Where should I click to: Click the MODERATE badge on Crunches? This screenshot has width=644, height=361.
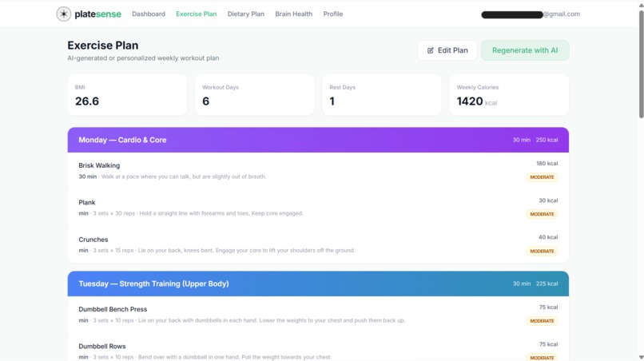[x=542, y=251]
